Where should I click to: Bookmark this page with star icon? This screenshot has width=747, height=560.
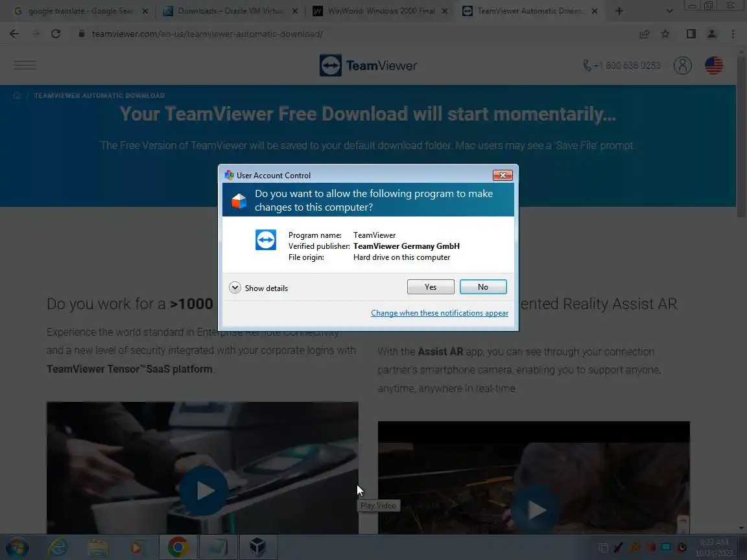pos(665,34)
